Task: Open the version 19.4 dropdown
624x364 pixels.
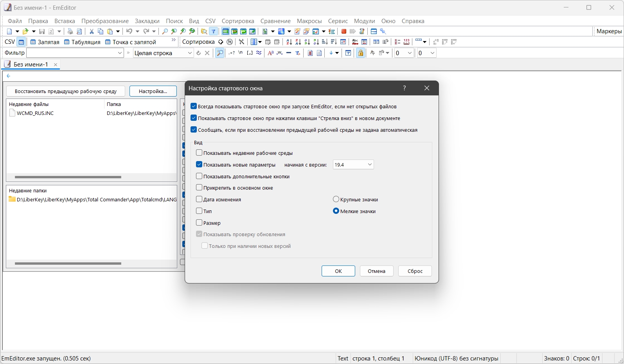Action: pos(353,165)
